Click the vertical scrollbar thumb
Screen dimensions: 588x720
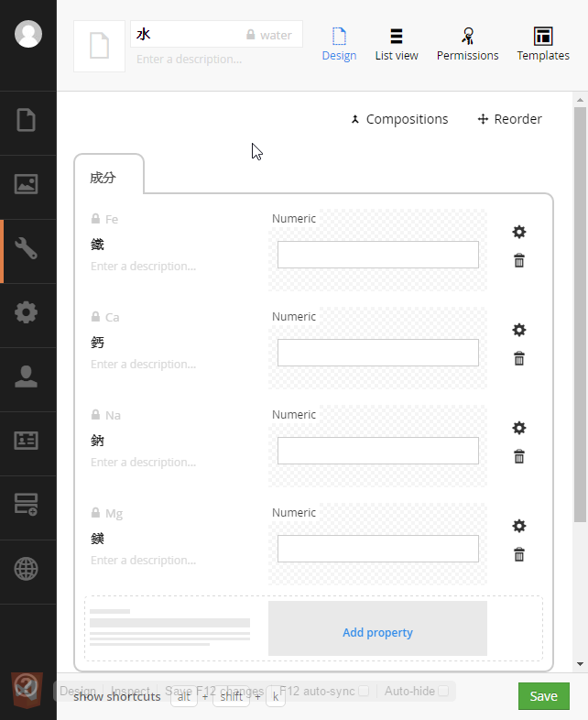coord(580,314)
